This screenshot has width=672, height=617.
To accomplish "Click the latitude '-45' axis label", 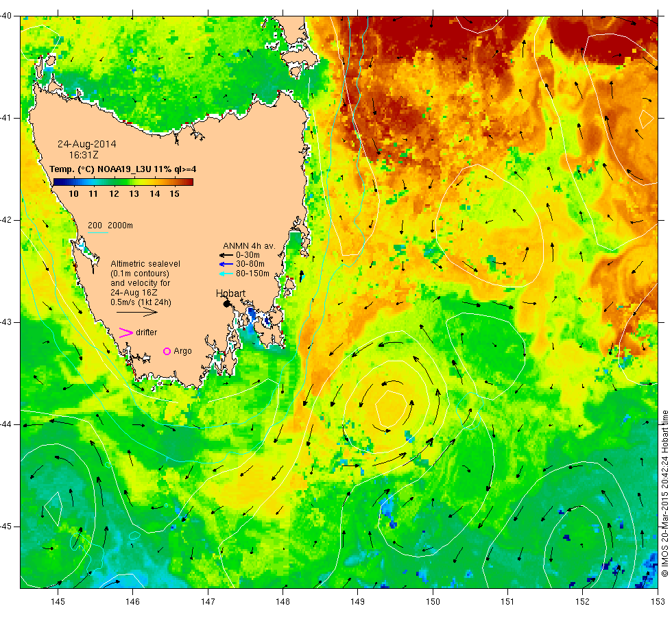I will click(6, 527).
